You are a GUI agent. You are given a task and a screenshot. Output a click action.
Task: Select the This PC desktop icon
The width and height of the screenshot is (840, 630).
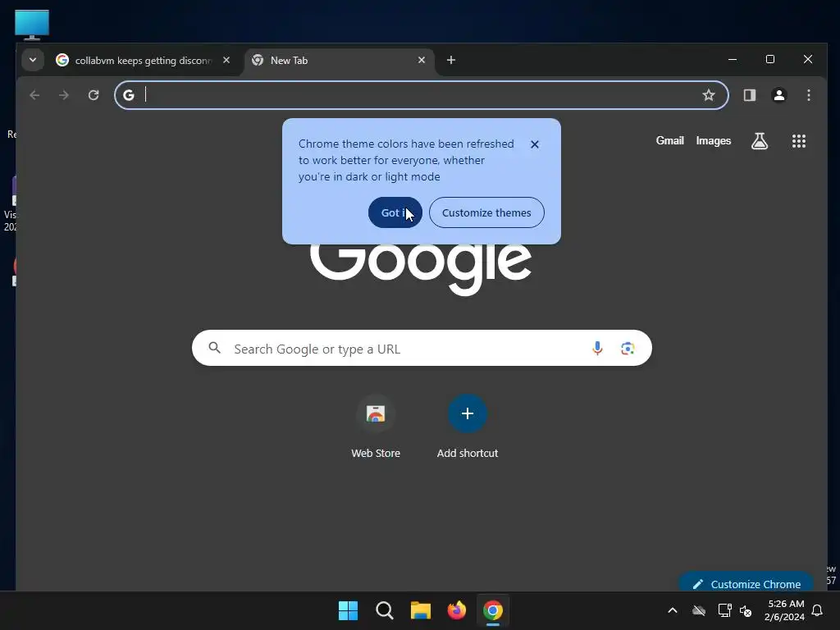point(32,25)
